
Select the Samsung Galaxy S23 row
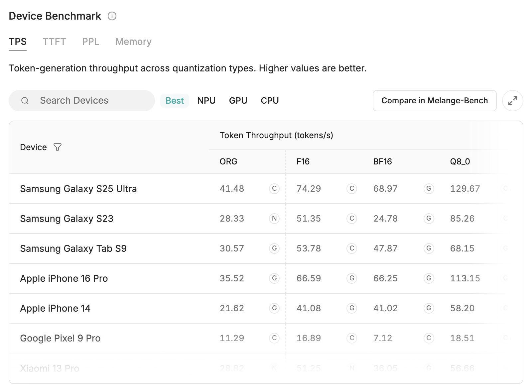click(x=266, y=219)
